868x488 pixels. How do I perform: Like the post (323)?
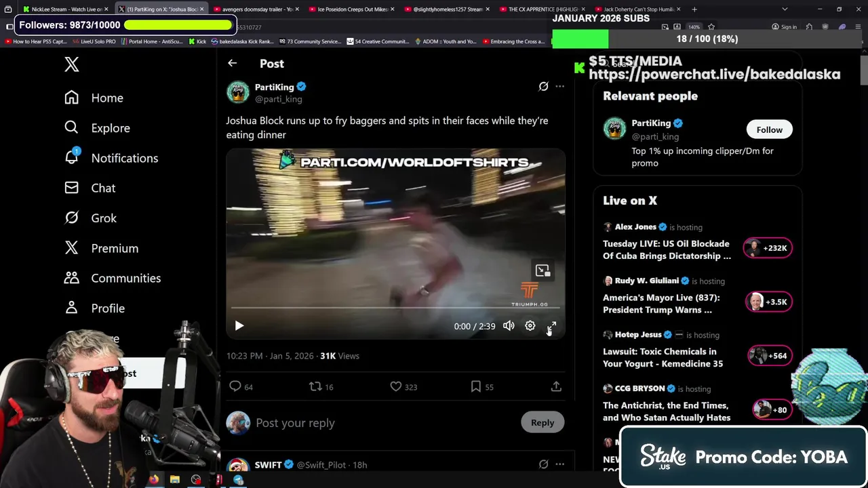[403, 386]
